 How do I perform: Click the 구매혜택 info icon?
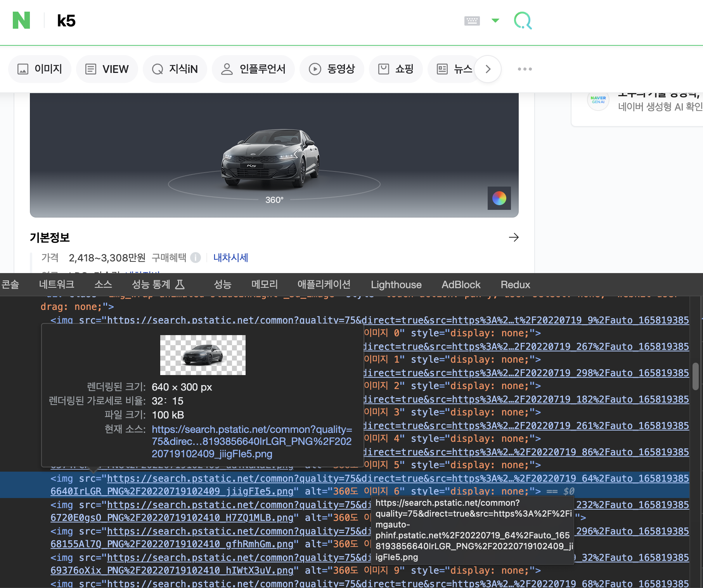[196, 258]
